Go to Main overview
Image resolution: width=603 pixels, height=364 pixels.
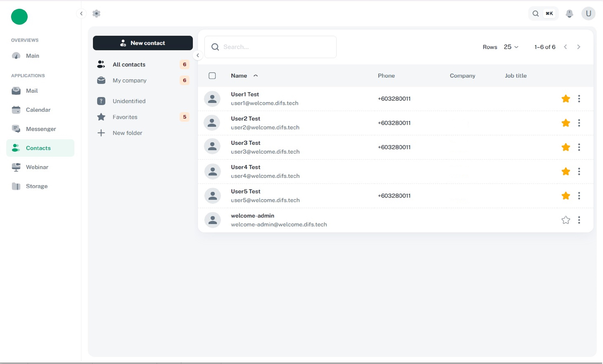40,56
